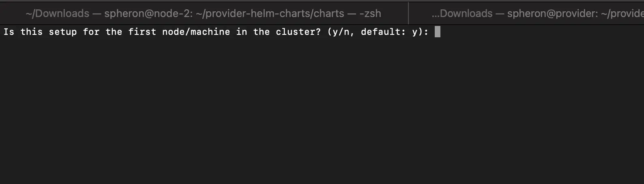644x184 pixels.
Task: Click the "default:" text in the prompt
Action: (x=383, y=32)
